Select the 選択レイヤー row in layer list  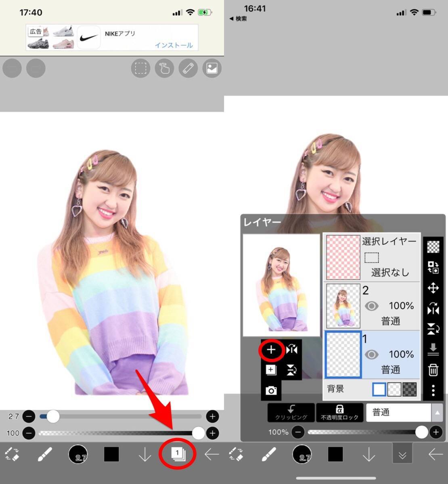371,257
